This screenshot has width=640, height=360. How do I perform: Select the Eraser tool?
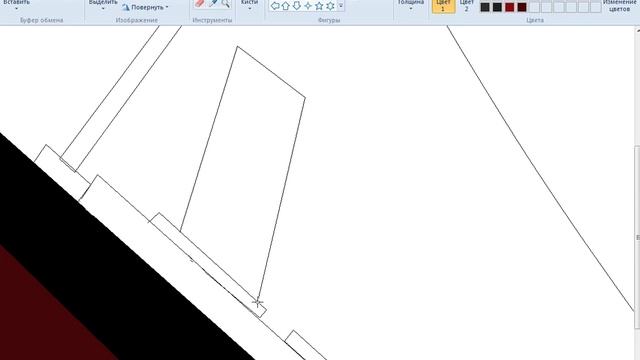tap(199, 3)
